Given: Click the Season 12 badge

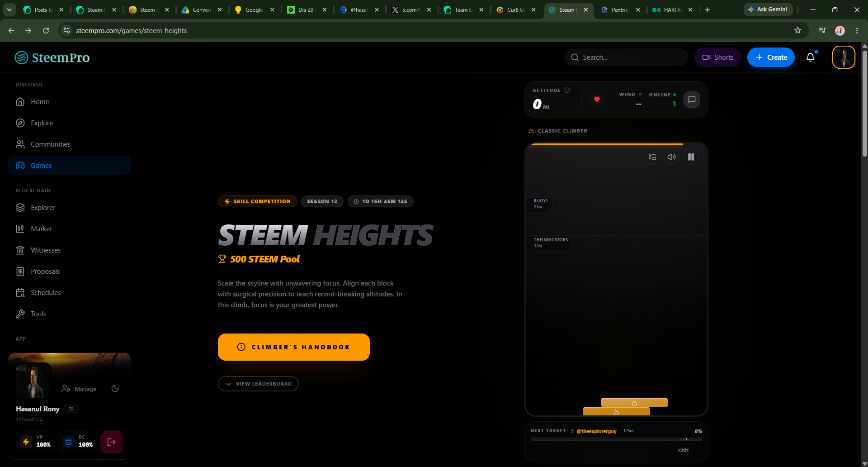Looking at the screenshot, I should tap(322, 201).
